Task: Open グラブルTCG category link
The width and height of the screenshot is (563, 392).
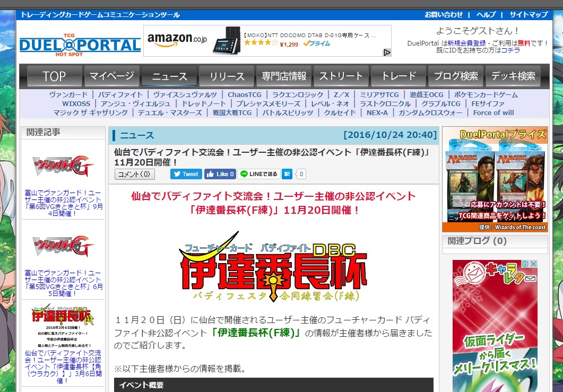Action: (x=440, y=104)
